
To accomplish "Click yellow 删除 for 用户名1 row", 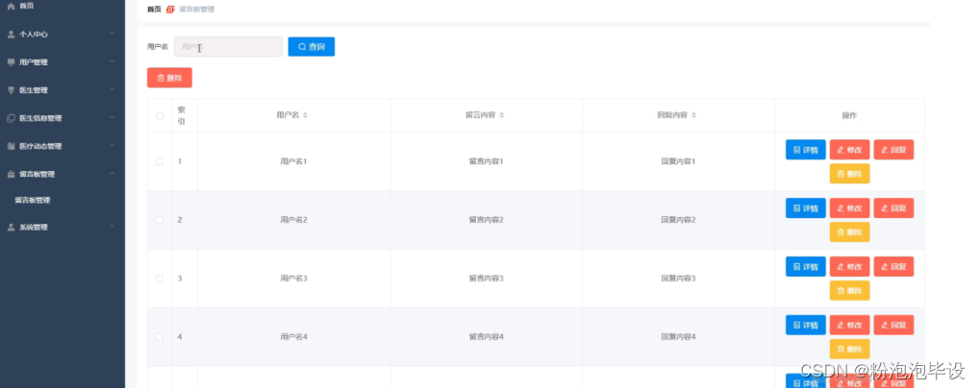I will pos(849,174).
